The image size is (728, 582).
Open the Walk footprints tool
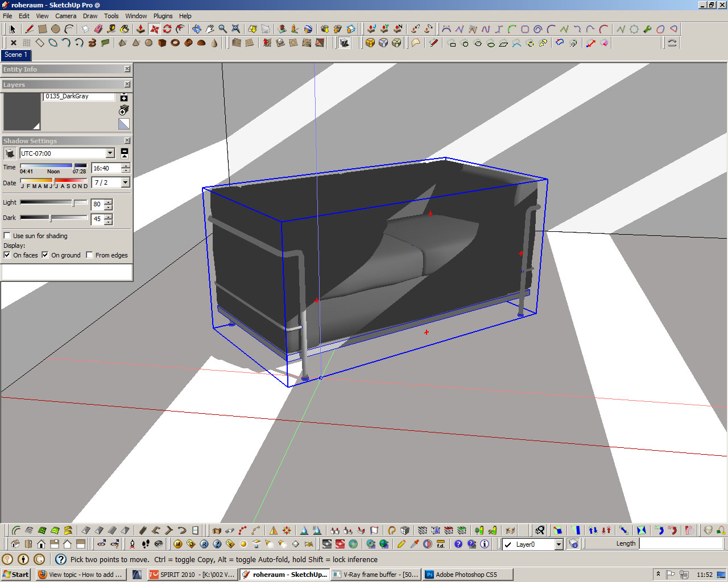coord(146,544)
